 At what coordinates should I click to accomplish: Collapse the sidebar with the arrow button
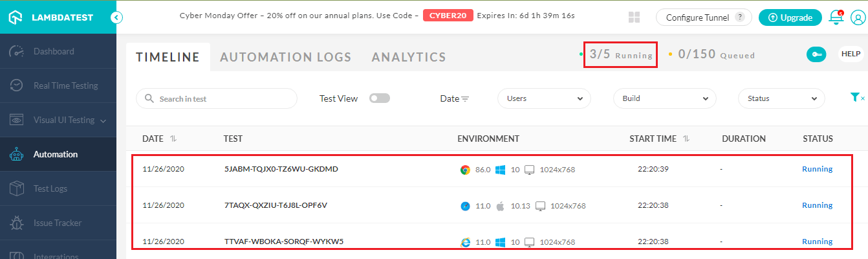(x=116, y=17)
